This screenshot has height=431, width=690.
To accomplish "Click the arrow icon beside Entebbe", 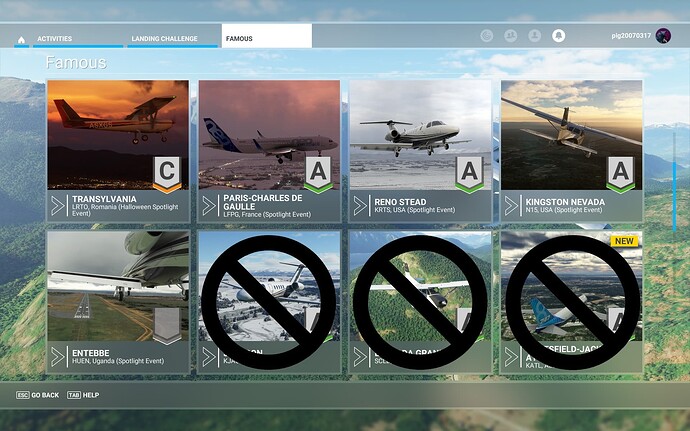I will (x=58, y=357).
